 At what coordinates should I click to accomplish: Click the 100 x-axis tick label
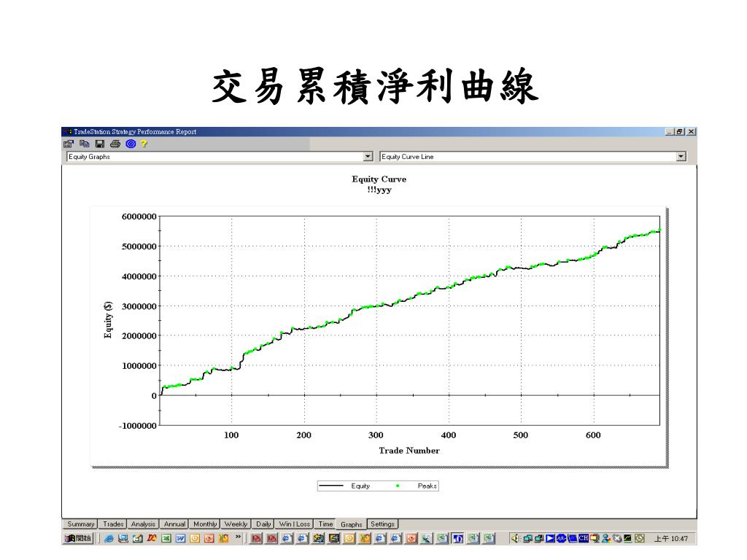231,435
